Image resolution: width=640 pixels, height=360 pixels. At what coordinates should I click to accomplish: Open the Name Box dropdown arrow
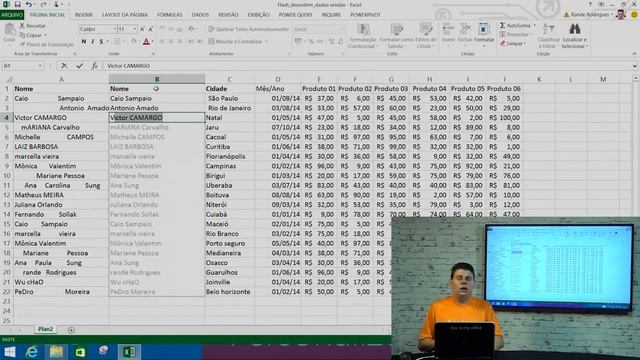pos(40,66)
